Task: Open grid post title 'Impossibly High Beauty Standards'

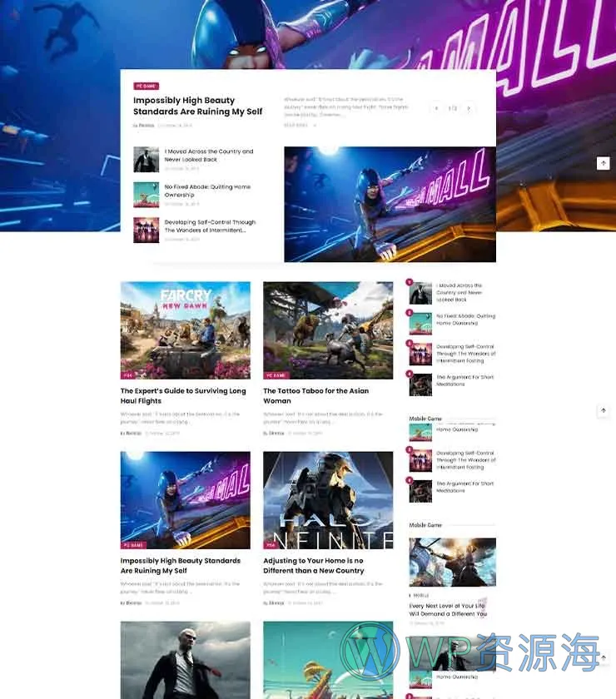Action: 181,566
